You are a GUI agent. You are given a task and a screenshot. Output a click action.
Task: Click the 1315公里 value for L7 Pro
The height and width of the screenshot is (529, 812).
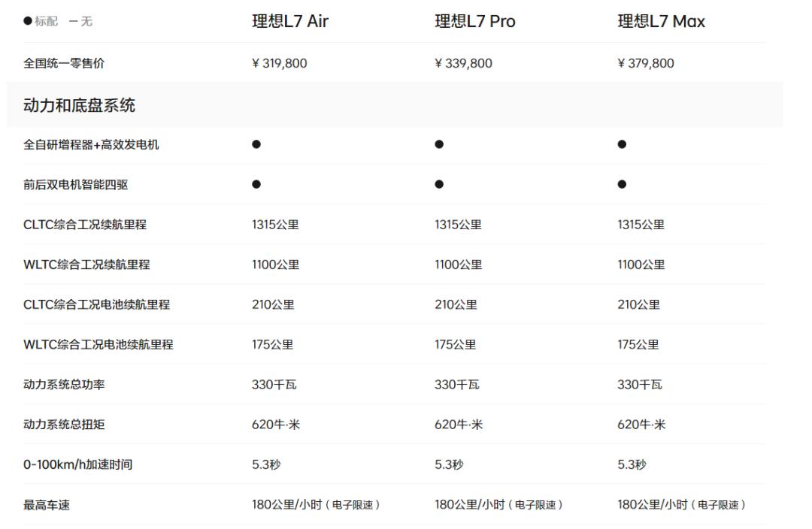pyautogui.click(x=459, y=225)
